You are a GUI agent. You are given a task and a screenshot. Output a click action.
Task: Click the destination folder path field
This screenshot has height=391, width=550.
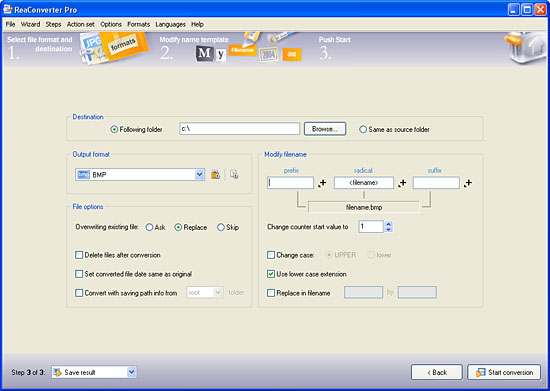(x=240, y=129)
